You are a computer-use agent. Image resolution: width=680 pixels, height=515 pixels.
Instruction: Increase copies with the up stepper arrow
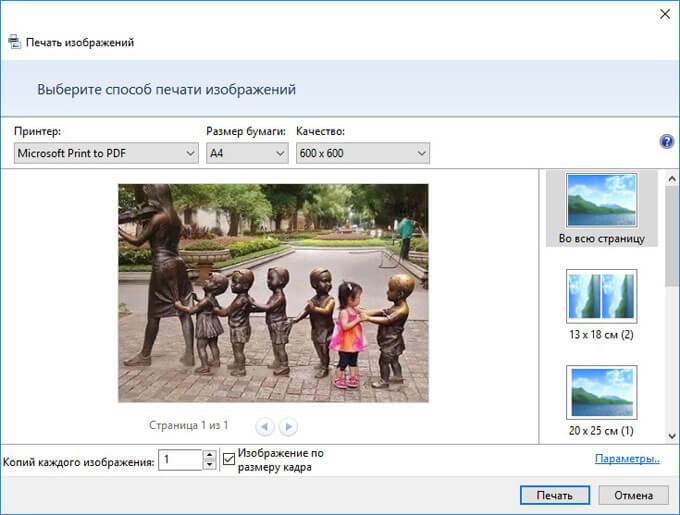(x=209, y=455)
